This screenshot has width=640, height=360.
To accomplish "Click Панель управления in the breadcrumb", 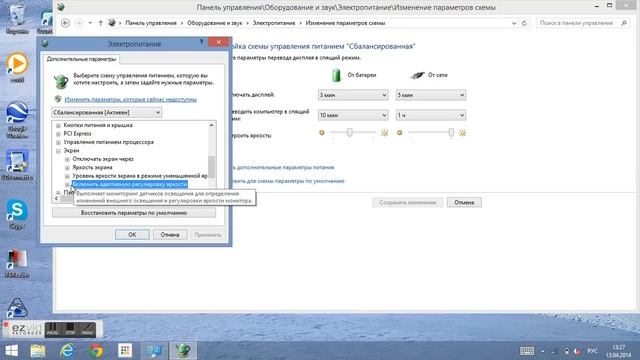I will point(151,23).
